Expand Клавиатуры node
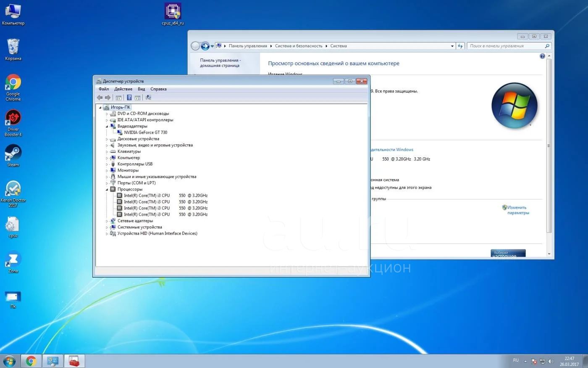This screenshot has width=588, height=368. pyautogui.click(x=107, y=152)
